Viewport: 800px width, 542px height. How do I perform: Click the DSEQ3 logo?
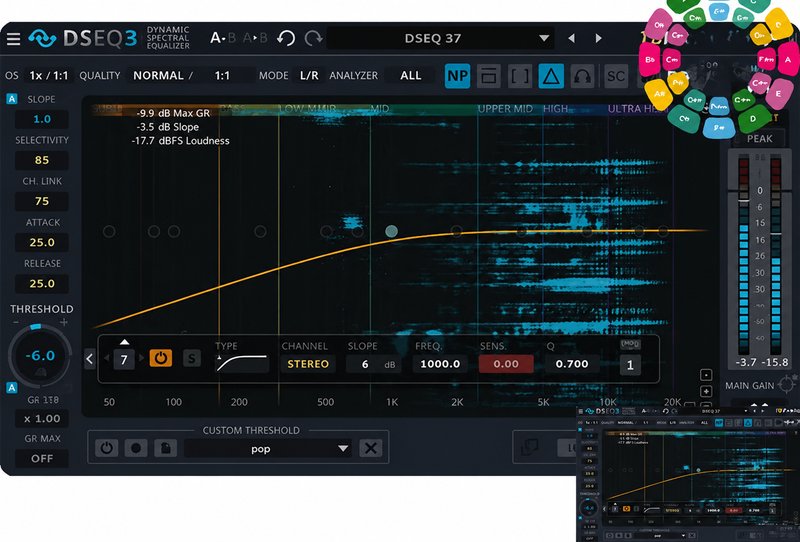point(83,39)
